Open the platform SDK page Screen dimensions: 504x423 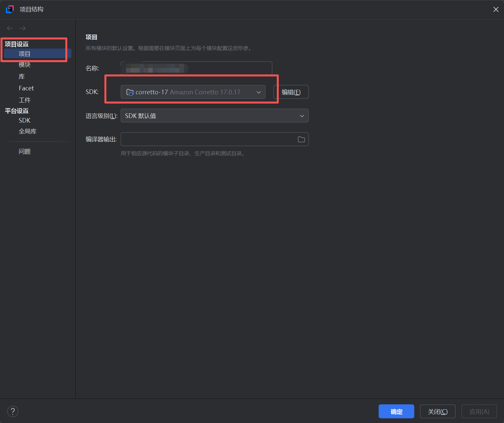click(x=25, y=120)
